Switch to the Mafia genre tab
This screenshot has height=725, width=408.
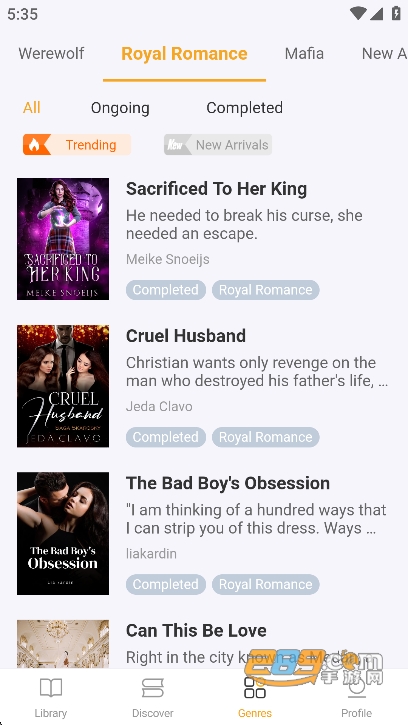(304, 54)
